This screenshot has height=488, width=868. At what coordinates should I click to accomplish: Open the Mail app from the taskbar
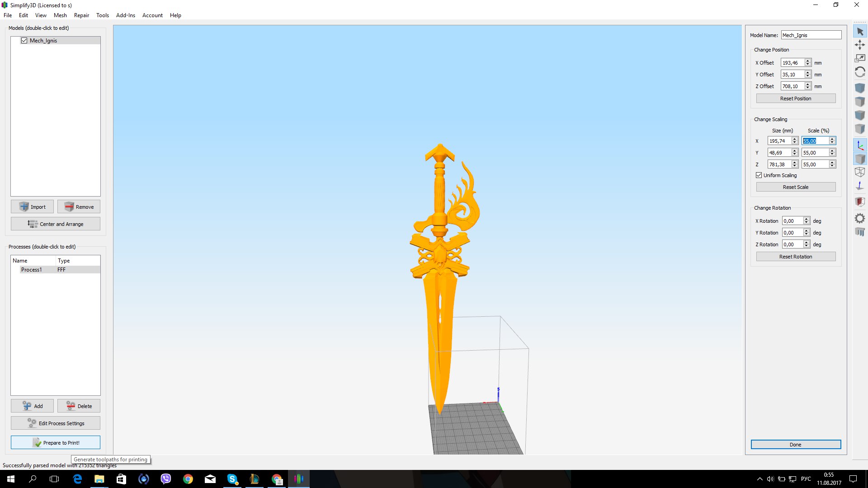[x=210, y=479]
